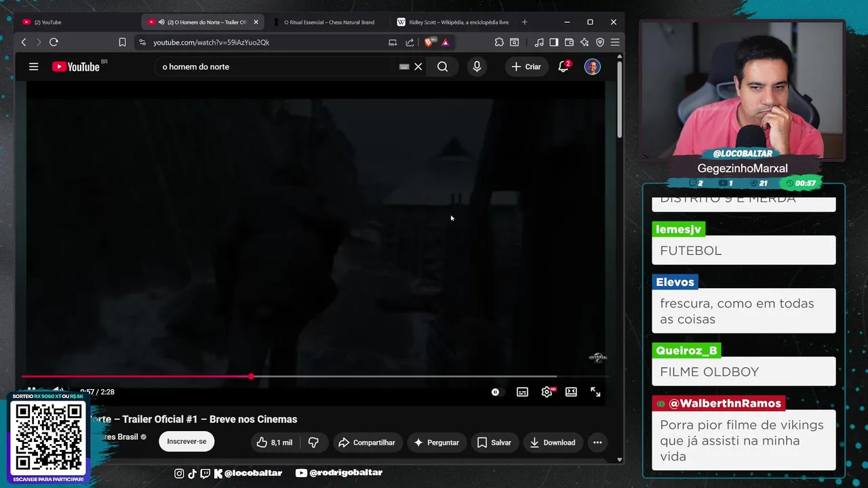
Task: Open the browser main menu
Action: coord(615,42)
